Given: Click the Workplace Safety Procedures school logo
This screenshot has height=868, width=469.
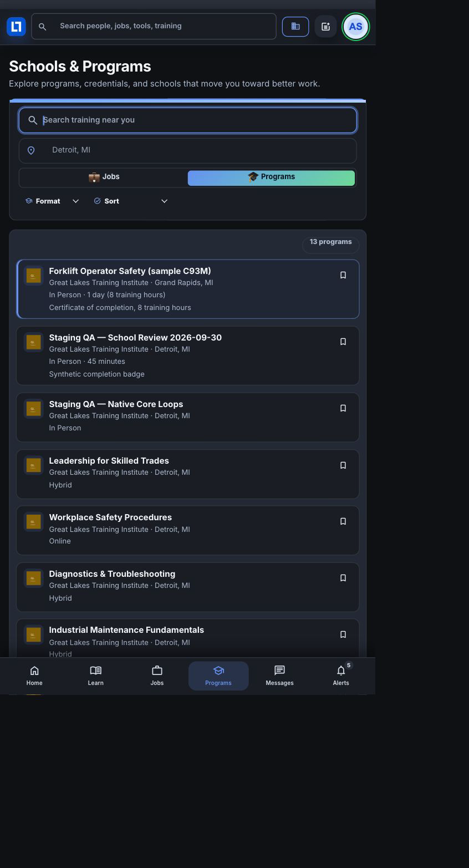Looking at the screenshot, I should click(33, 522).
